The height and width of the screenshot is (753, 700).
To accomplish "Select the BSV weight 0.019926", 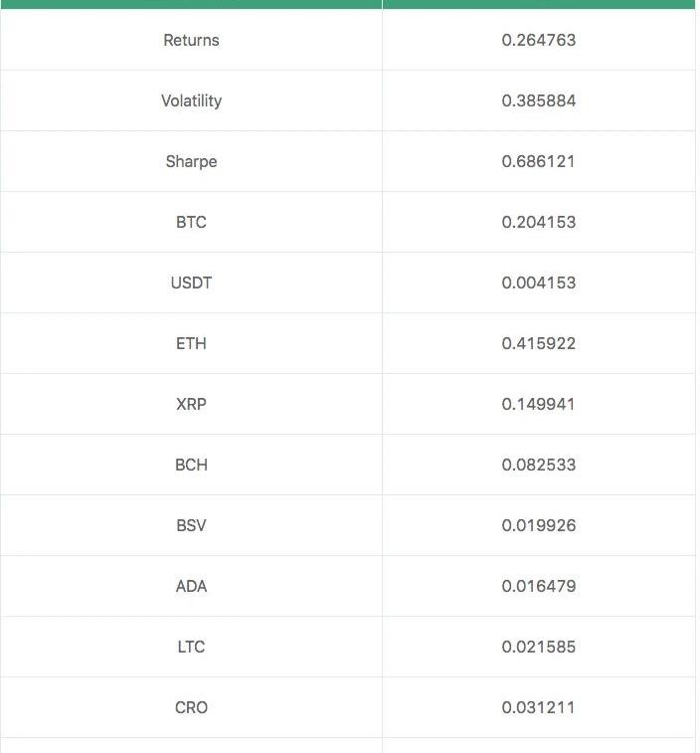I will tap(538, 525).
